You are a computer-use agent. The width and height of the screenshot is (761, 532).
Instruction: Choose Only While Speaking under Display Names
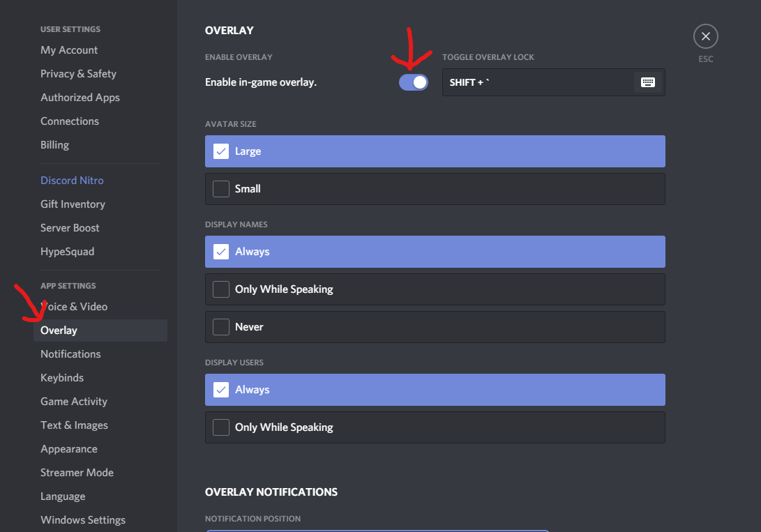[x=435, y=289]
